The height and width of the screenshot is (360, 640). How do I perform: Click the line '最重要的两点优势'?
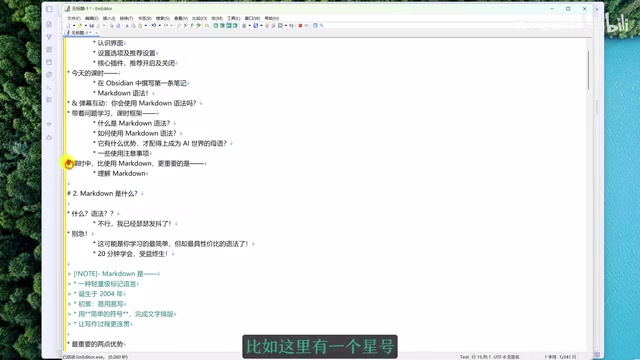click(98, 344)
